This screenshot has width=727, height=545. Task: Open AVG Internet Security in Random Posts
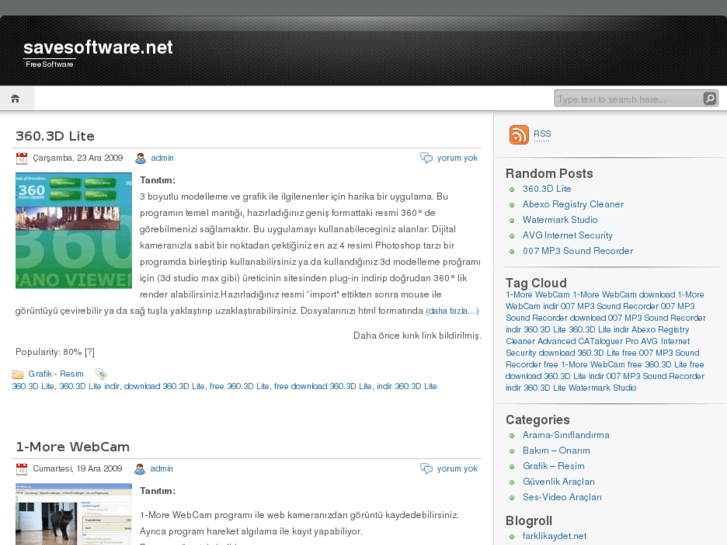point(567,236)
